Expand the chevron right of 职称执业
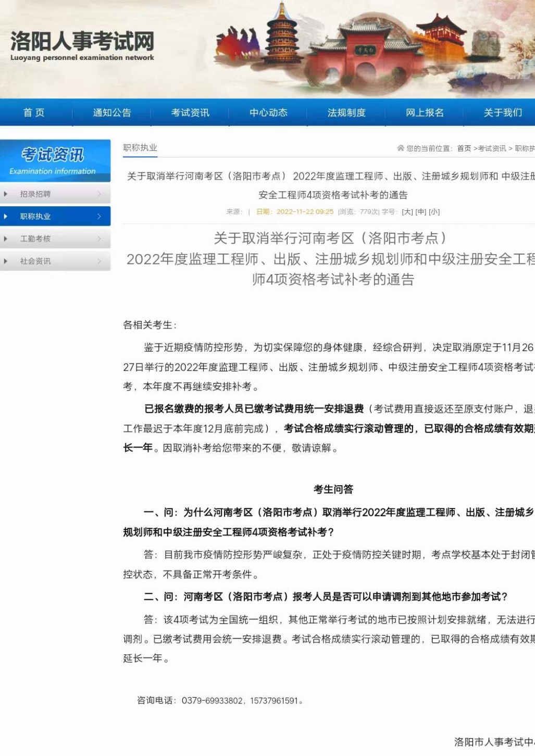535x756 pixels. coord(99,217)
